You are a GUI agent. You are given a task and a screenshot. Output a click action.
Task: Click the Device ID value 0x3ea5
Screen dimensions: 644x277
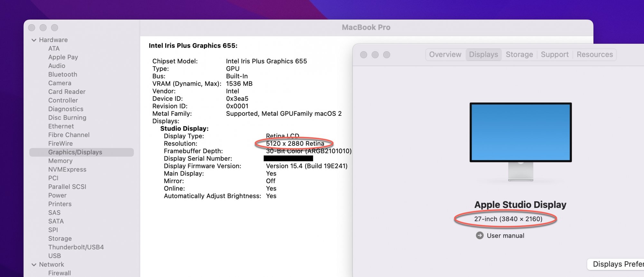(x=237, y=99)
